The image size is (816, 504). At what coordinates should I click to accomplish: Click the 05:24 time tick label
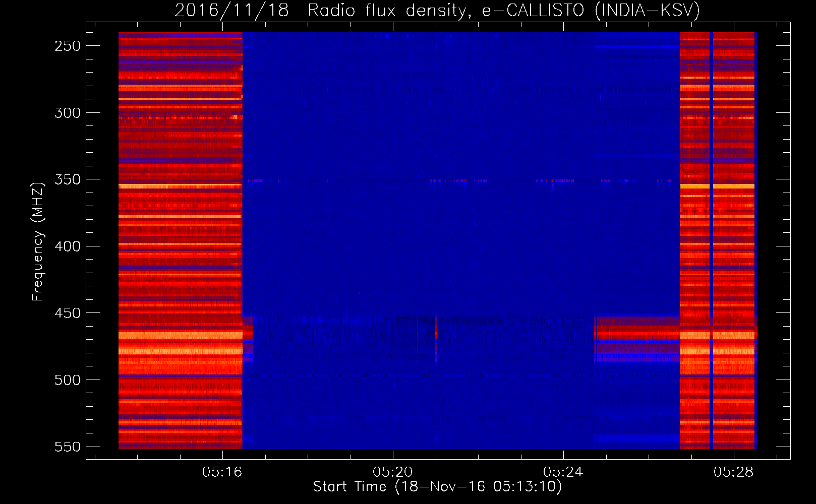click(x=563, y=472)
